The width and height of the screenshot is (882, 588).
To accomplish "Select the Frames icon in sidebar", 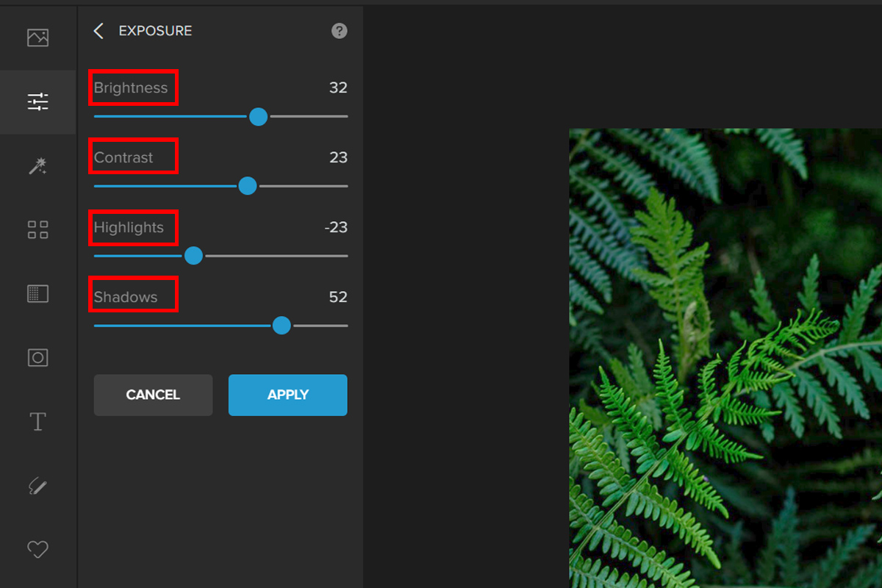I will point(37,358).
